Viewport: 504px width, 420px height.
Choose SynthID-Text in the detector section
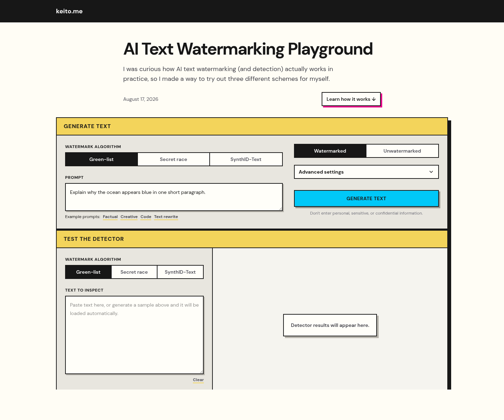click(x=180, y=272)
